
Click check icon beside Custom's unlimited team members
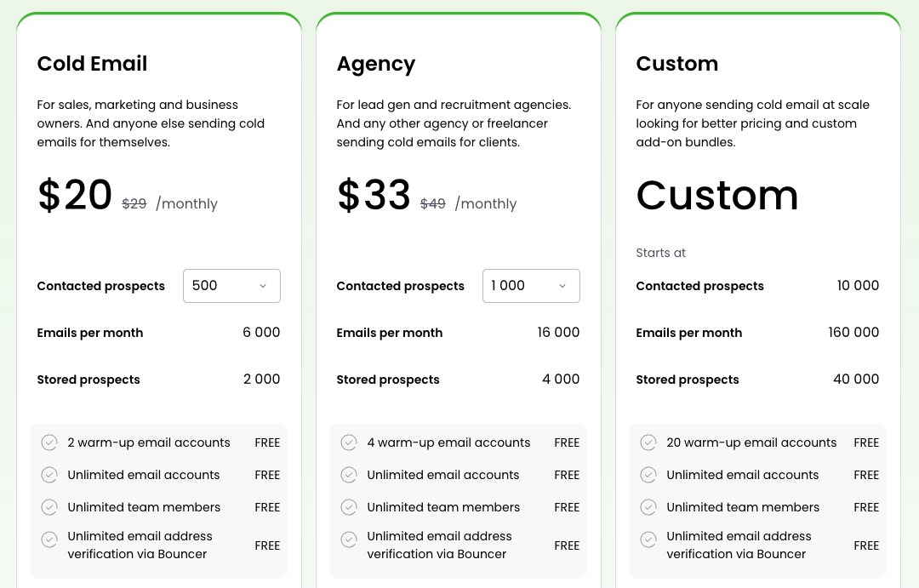coord(648,507)
